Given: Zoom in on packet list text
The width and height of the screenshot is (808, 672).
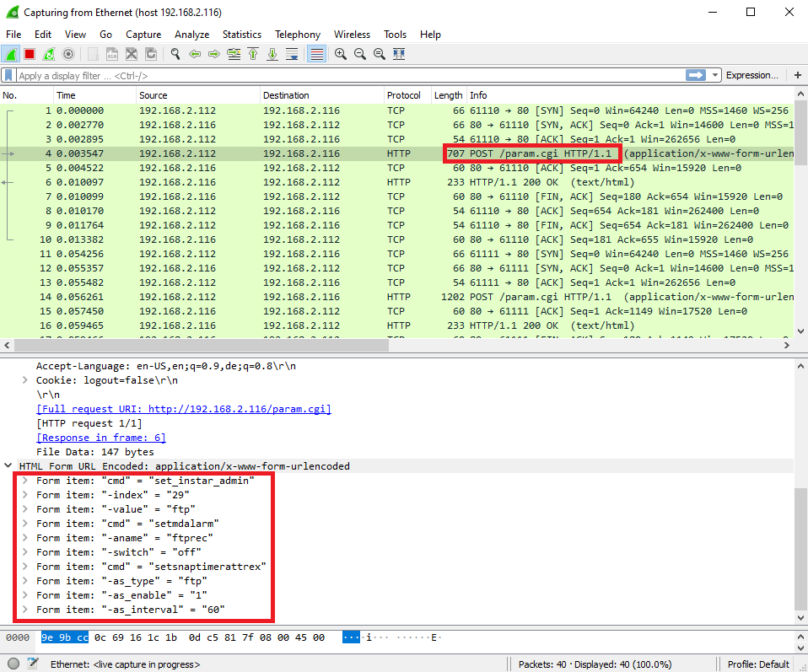Looking at the screenshot, I should tap(341, 54).
